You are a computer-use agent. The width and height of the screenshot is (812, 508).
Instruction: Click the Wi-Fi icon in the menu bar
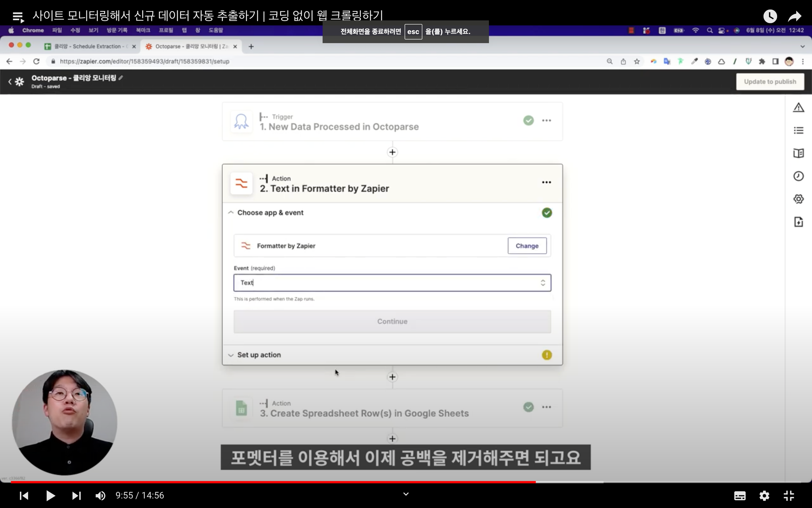pos(695,30)
